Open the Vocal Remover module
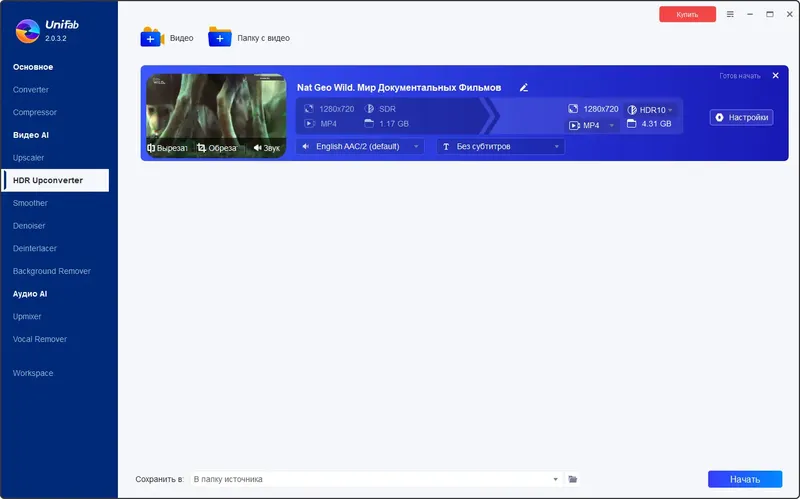This screenshot has height=499, width=800. point(40,339)
